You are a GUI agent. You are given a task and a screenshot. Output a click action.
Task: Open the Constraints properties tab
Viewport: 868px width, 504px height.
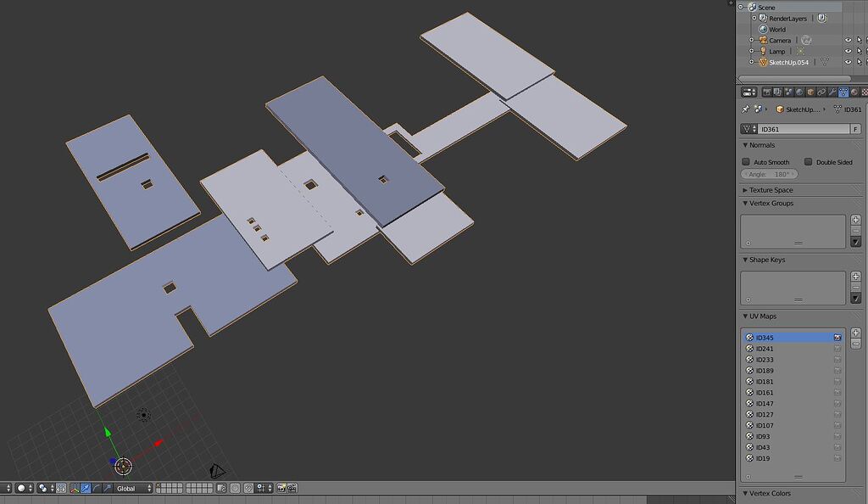pos(821,92)
